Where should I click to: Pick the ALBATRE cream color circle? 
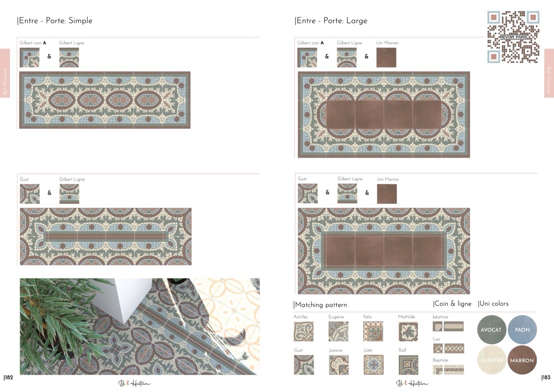point(492,360)
